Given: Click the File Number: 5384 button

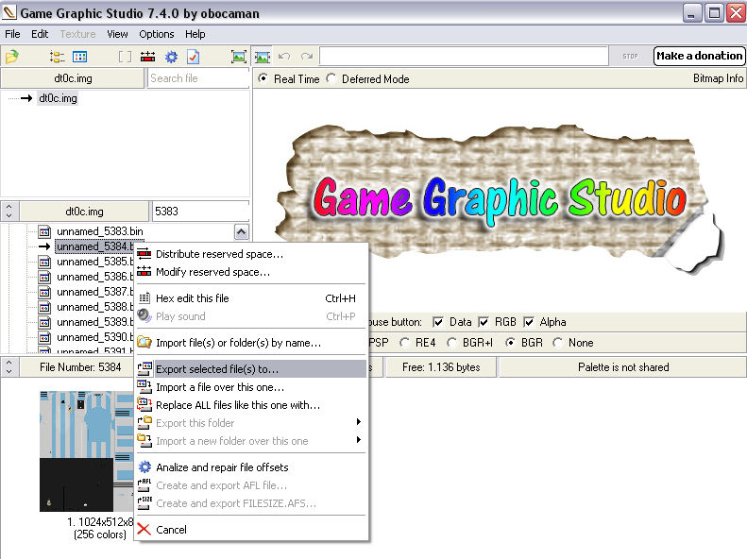Looking at the screenshot, I should pos(80,367).
